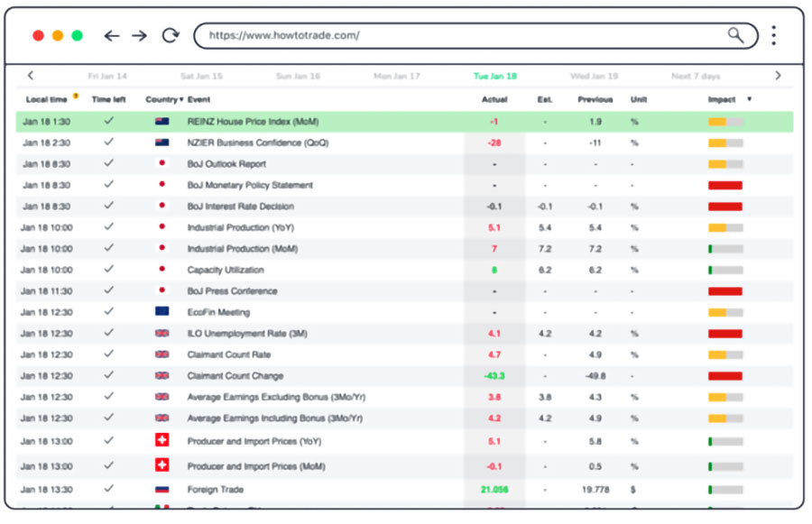Open the Impact column filter dropdown

point(750,99)
